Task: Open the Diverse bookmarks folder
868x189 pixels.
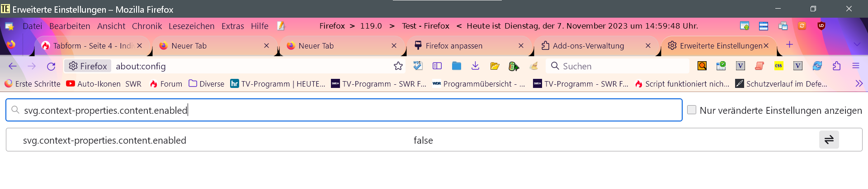Action: coord(207,84)
